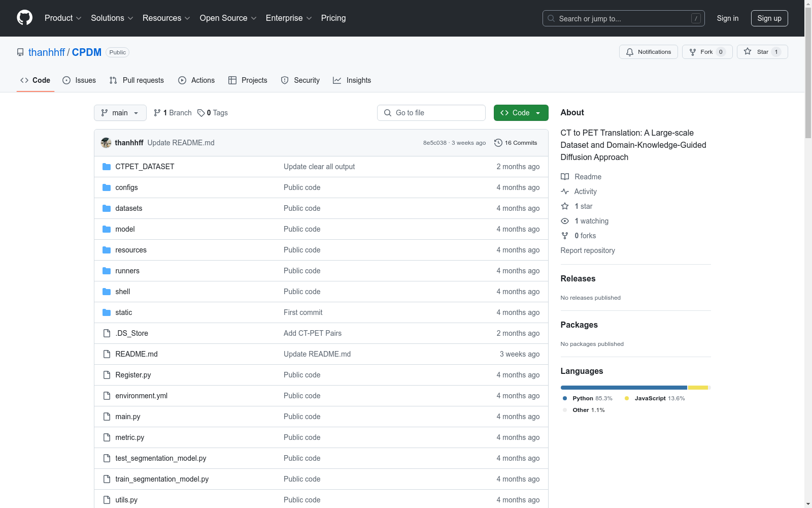Click the model folder icon
812x508 pixels.
pyautogui.click(x=107, y=229)
